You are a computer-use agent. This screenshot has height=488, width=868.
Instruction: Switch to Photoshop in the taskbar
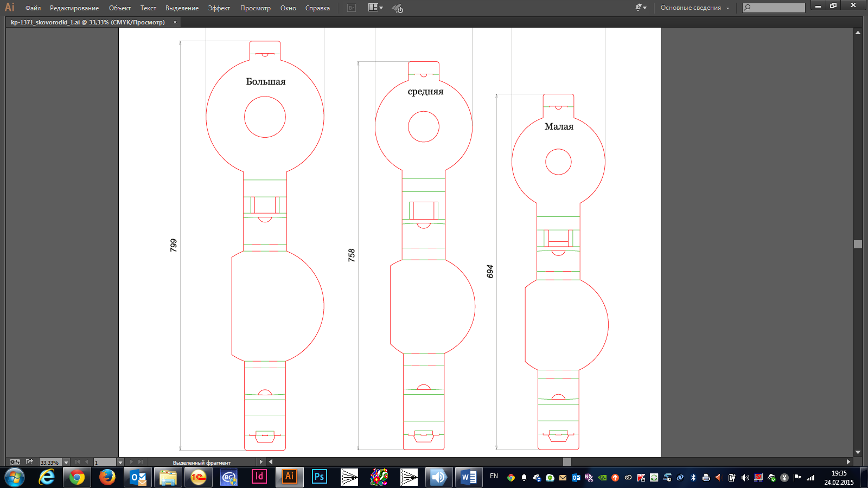click(319, 477)
